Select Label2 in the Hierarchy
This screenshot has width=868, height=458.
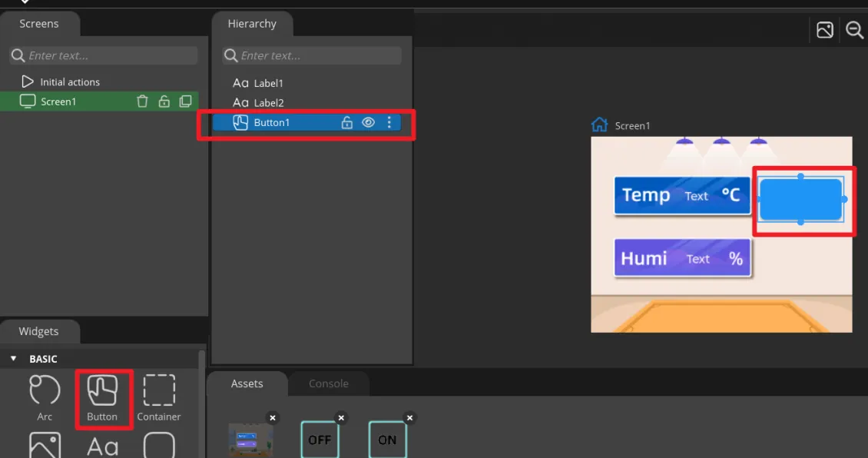tap(269, 102)
